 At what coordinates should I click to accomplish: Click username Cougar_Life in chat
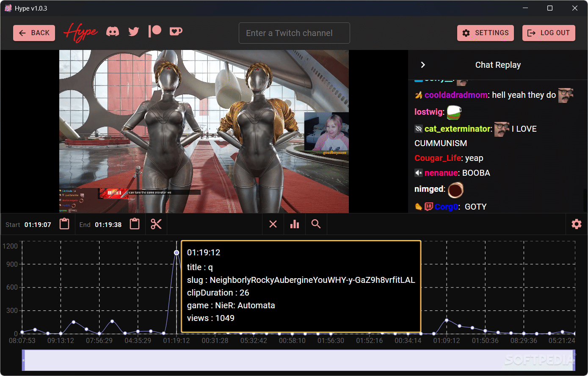coord(438,158)
